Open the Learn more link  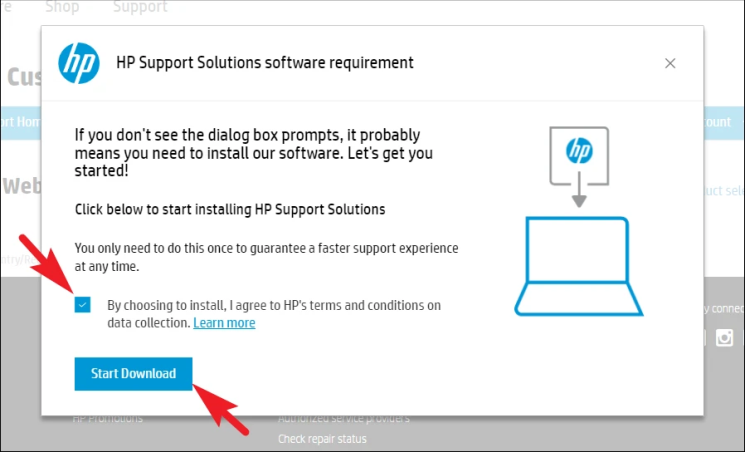click(224, 323)
